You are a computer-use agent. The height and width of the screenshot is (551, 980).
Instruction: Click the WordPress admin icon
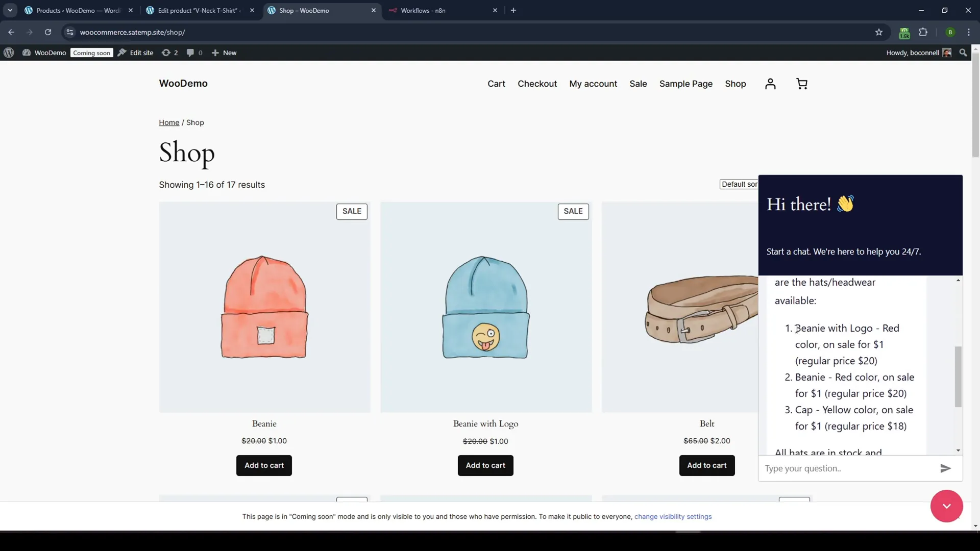click(x=9, y=53)
